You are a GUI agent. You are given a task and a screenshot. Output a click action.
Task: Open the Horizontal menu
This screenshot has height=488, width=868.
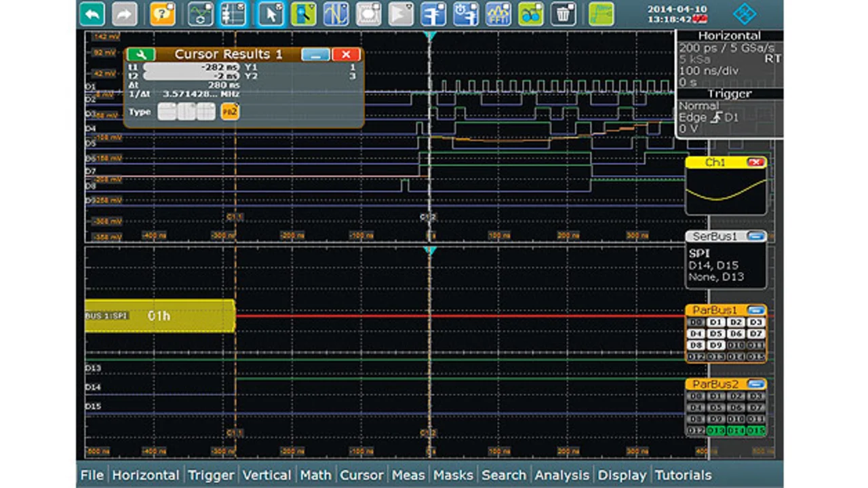(x=146, y=475)
